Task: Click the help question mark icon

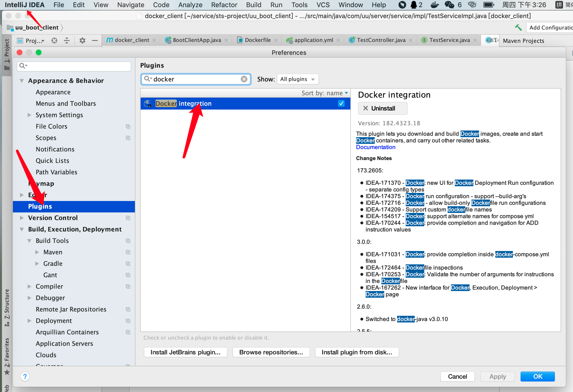Action: point(25,376)
